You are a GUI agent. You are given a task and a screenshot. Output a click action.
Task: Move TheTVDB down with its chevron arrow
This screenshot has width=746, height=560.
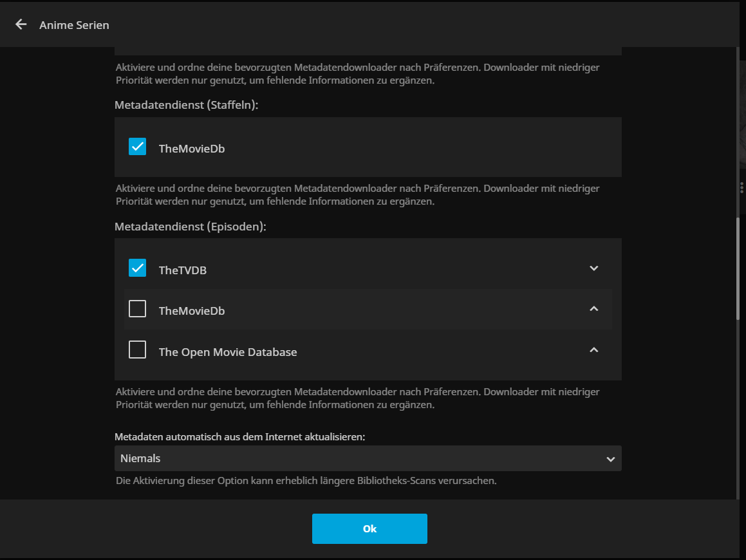tap(593, 268)
